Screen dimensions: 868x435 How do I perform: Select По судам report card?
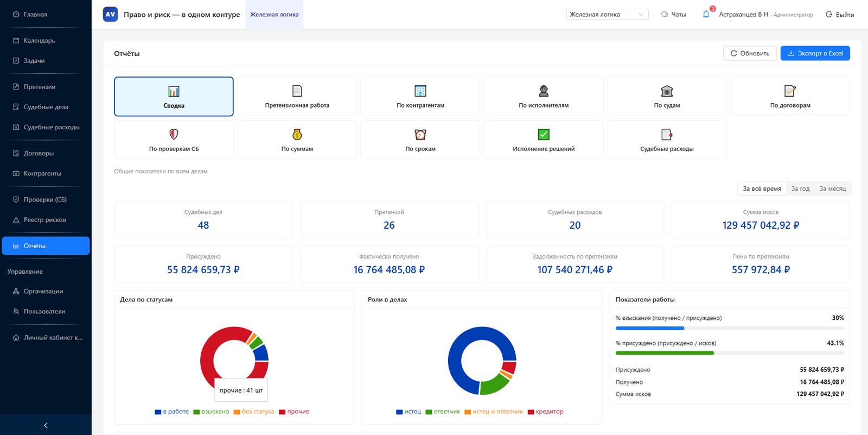pos(667,96)
